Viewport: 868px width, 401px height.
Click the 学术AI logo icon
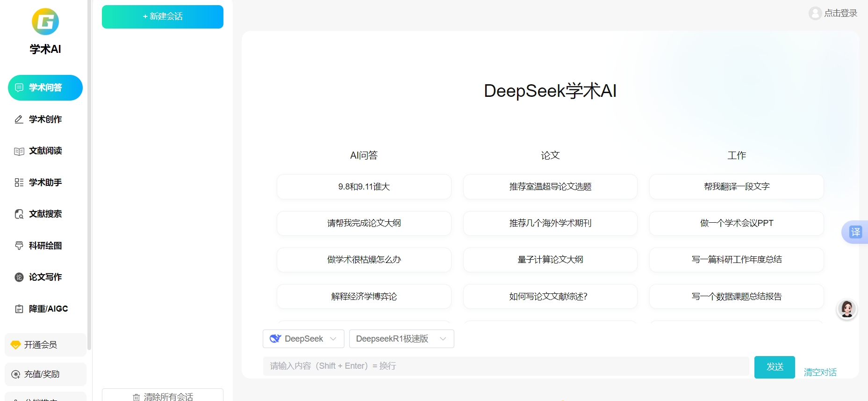pyautogui.click(x=45, y=22)
